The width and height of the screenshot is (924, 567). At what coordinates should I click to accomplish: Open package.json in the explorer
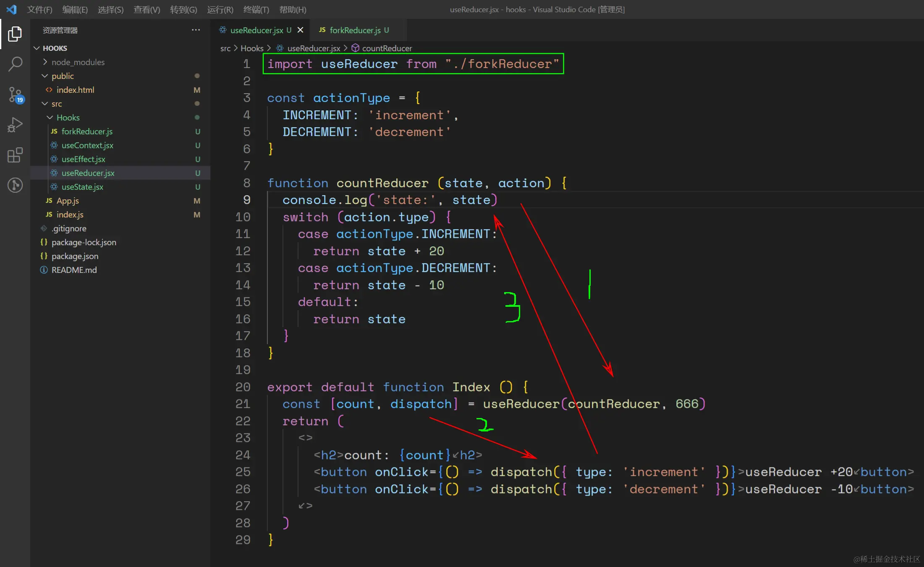click(x=75, y=256)
